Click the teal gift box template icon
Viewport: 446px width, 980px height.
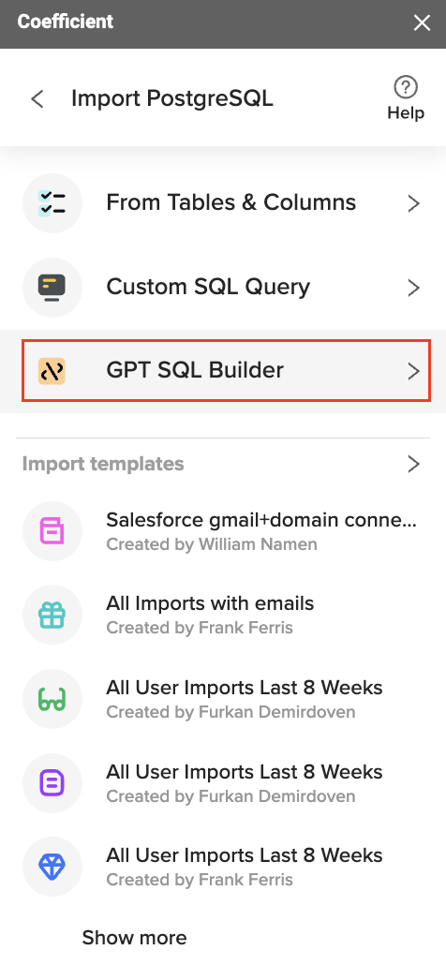pos(52,615)
